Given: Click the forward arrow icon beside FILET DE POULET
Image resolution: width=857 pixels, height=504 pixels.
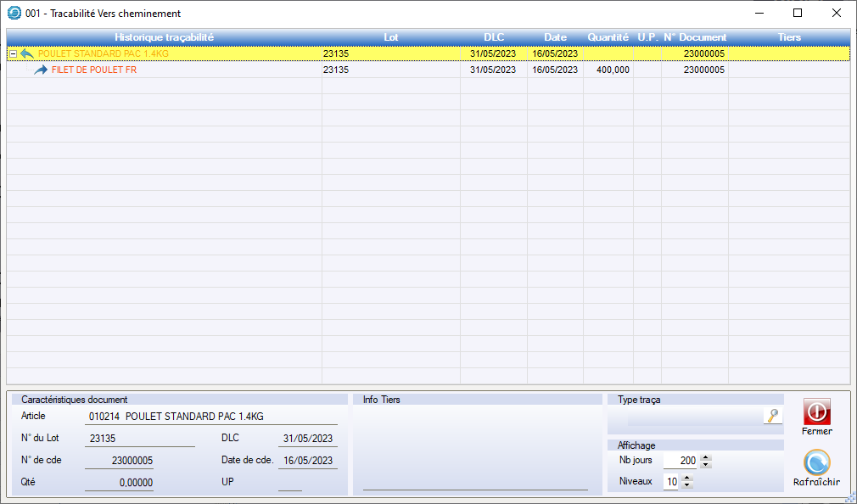Looking at the screenshot, I should [41, 70].
